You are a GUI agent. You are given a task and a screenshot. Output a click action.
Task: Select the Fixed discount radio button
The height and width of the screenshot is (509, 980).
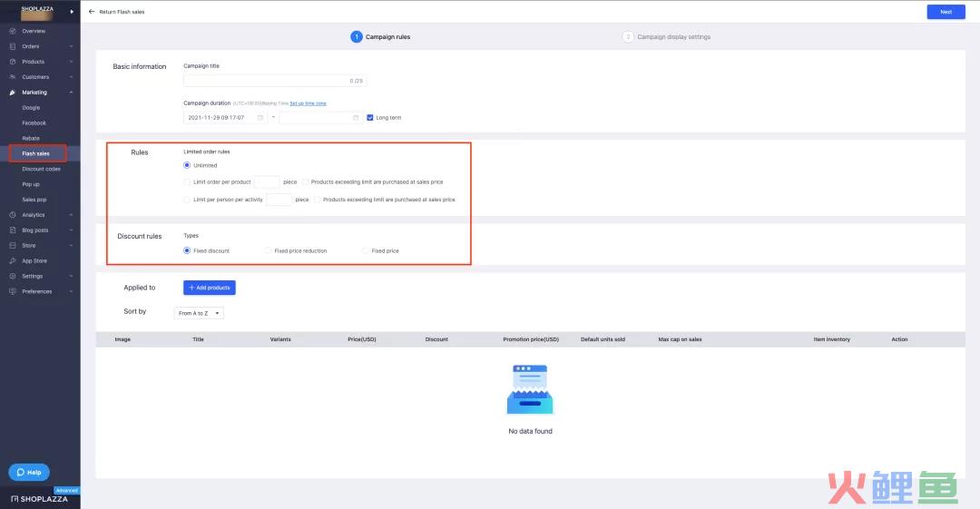point(187,250)
